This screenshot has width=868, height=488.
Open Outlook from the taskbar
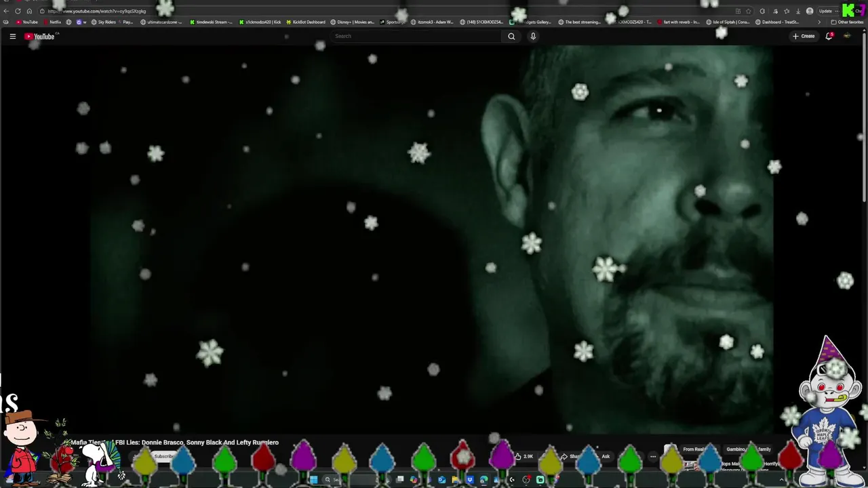click(442, 480)
